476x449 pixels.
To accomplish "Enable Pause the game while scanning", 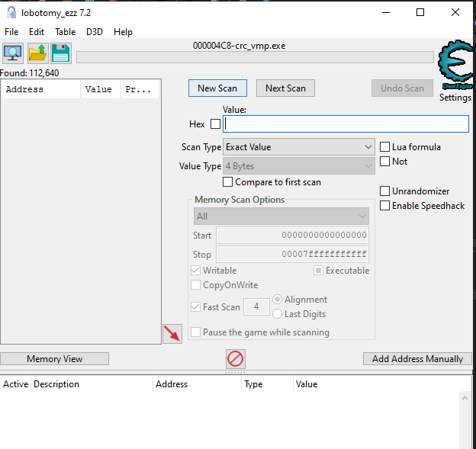I will click(195, 332).
